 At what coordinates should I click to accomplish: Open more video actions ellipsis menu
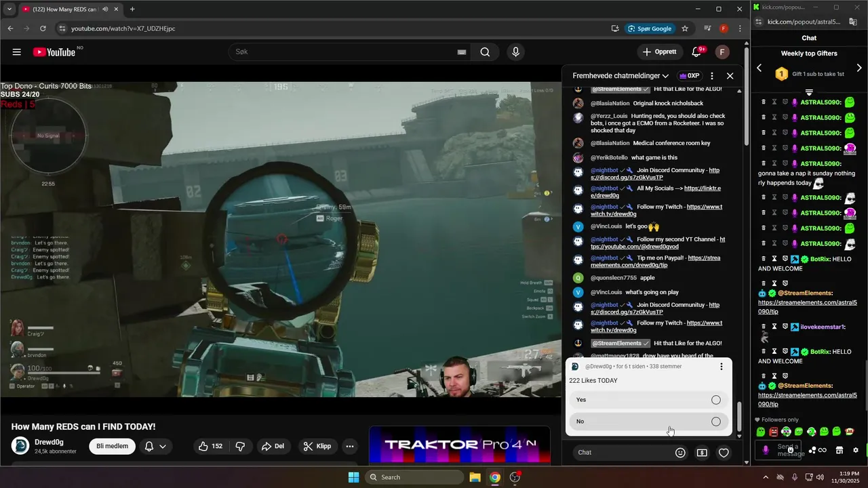(349, 446)
